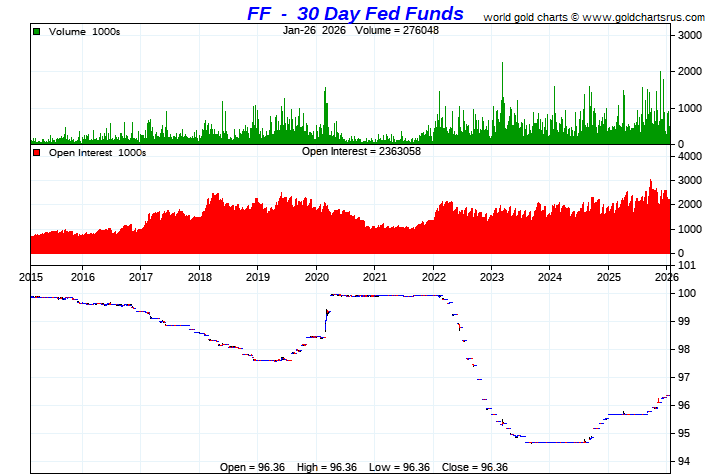The image size is (710, 475).
Task: Click the 'Low = 96.36' value
Action: click(399, 467)
